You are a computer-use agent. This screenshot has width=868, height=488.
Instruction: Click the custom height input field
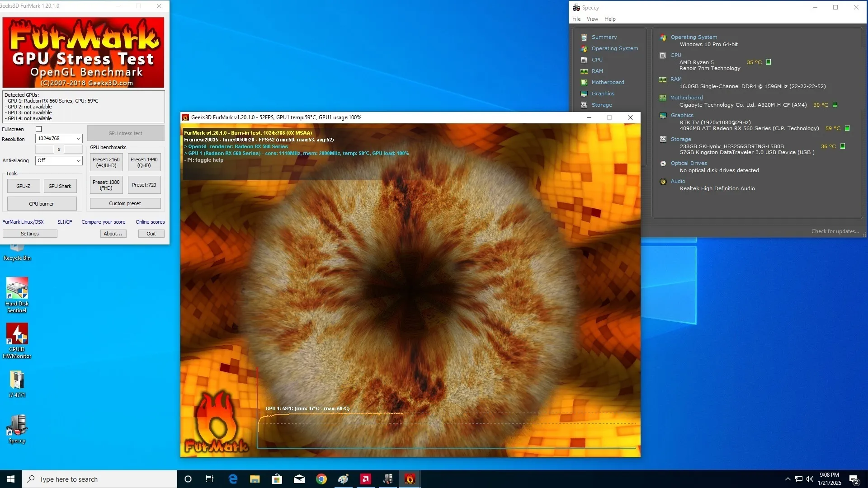point(73,149)
